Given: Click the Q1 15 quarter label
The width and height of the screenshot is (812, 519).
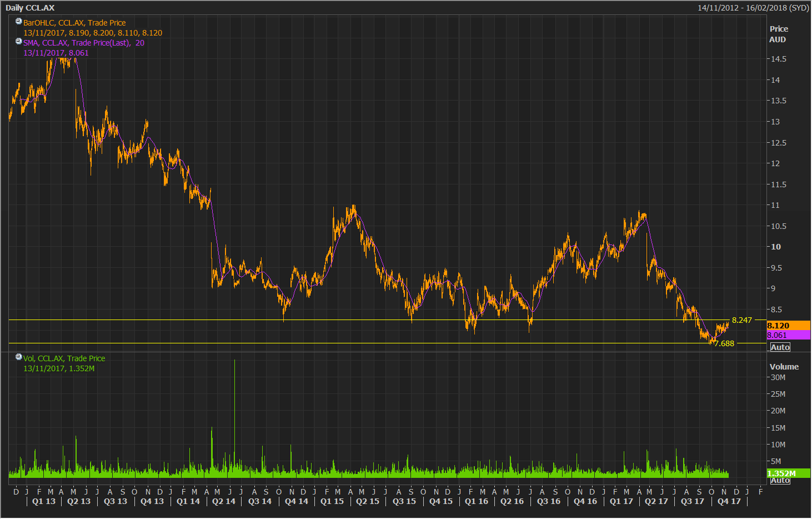Looking at the screenshot, I should (332, 501).
